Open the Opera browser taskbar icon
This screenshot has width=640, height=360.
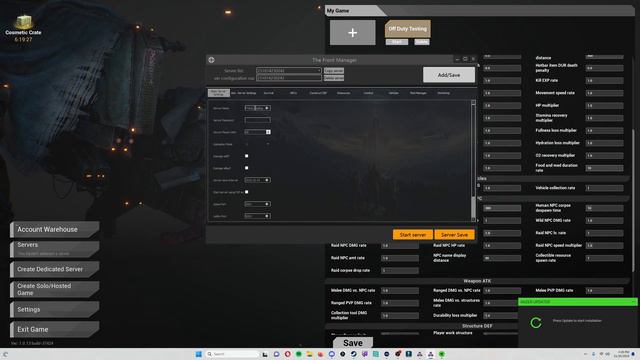pyautogui.click(x=287, y=354)
